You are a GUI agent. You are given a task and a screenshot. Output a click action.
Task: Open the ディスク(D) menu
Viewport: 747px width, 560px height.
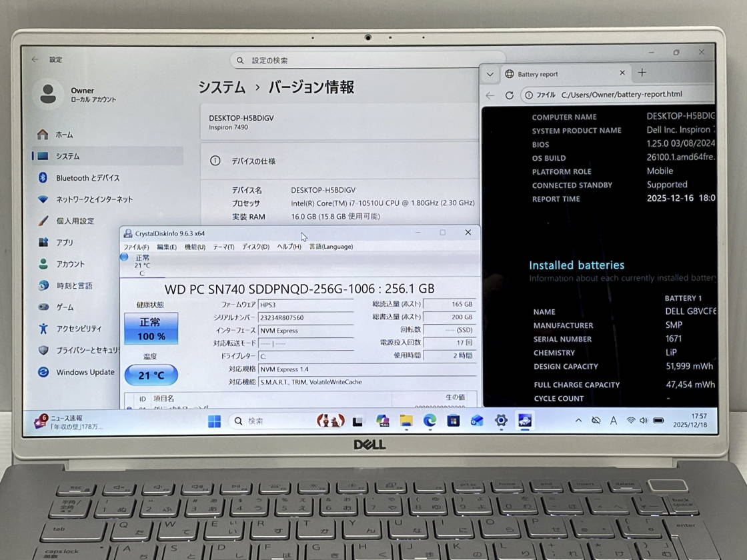(x=255, y=247)
